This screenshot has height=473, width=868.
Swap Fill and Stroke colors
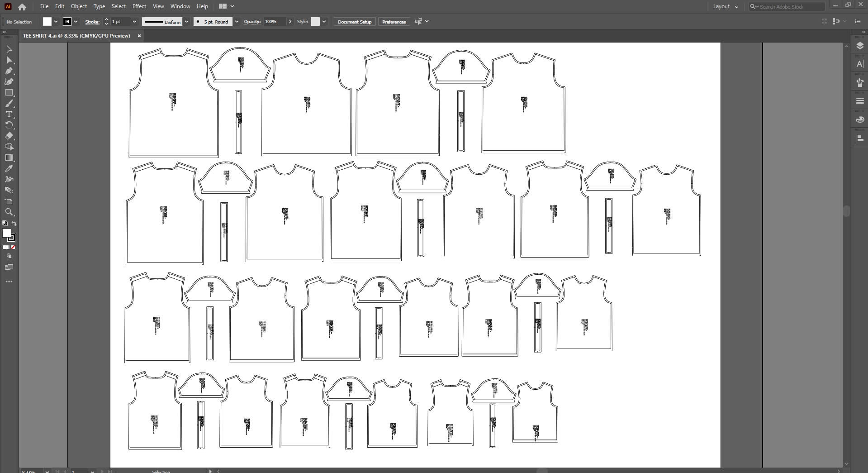tap(14, 224)
